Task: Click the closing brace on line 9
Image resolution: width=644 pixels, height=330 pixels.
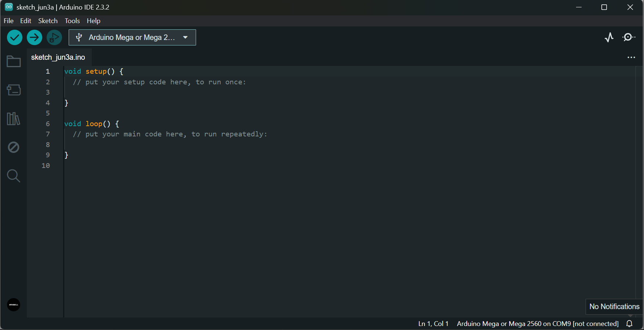Action: click(66, 155)
